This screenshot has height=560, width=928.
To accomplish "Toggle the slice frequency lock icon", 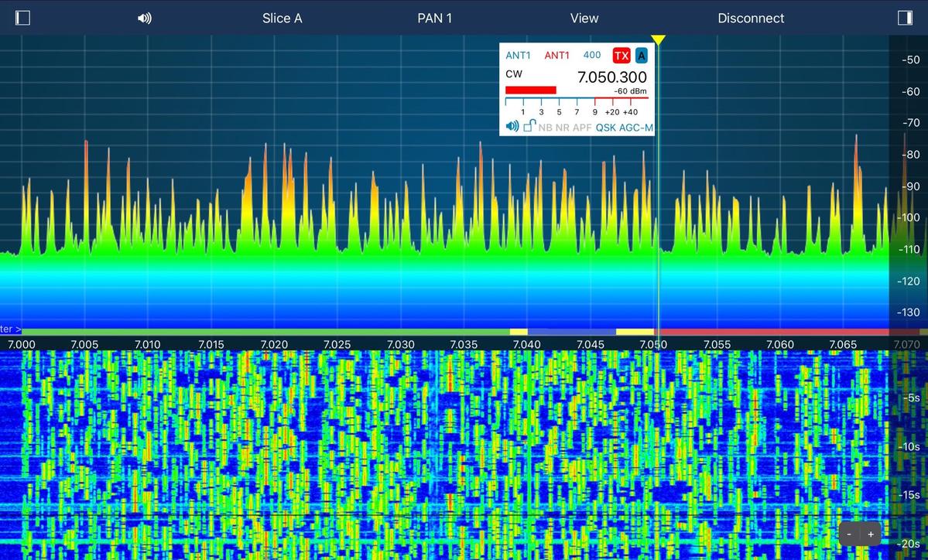I will pos(529,127).
